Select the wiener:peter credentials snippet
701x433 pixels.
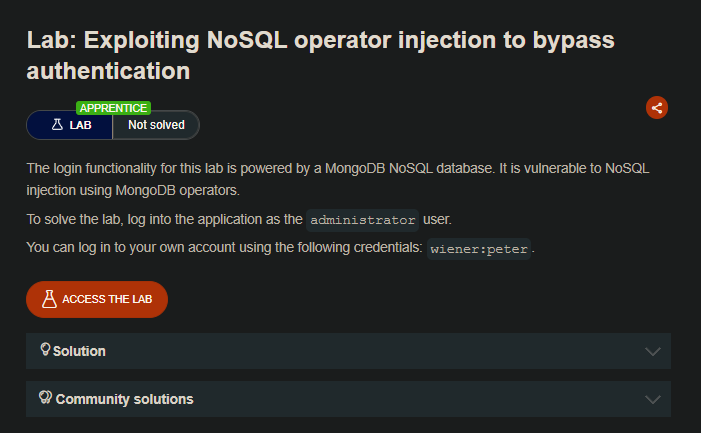(x=480, y=249)
